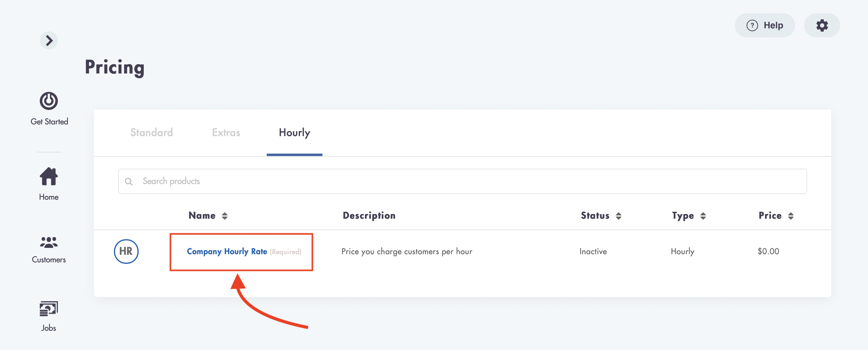Viewport: 868px width, 350px height.
Task: Open Get Started from the sidebar
Action: tap(49, 108)
